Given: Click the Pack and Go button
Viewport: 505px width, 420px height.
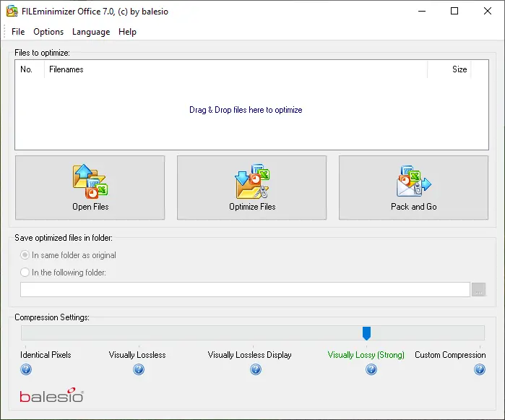Looking at the screenshot, I should (413, 188).
